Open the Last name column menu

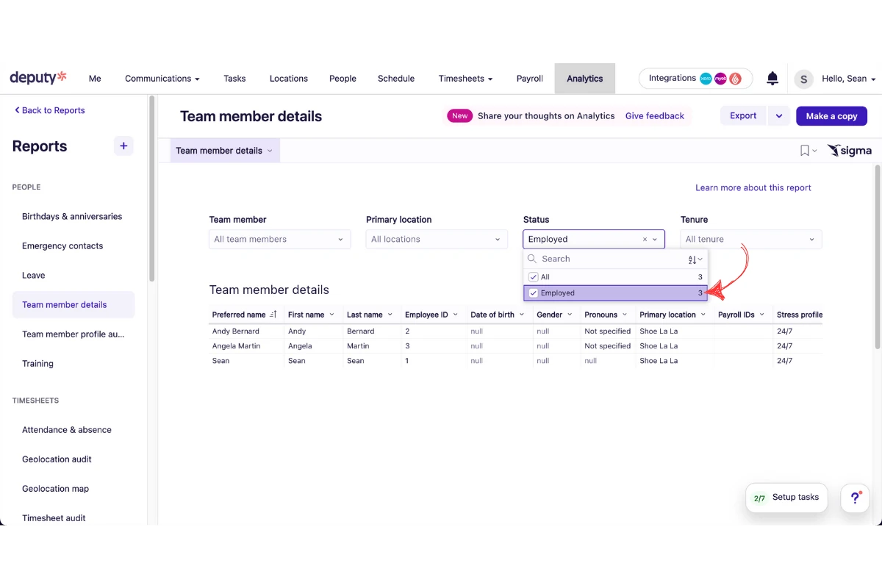click(x=390, y=315)
